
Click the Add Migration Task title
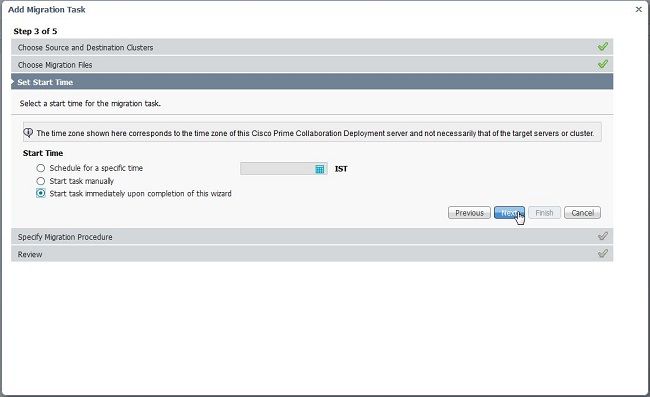46,10
